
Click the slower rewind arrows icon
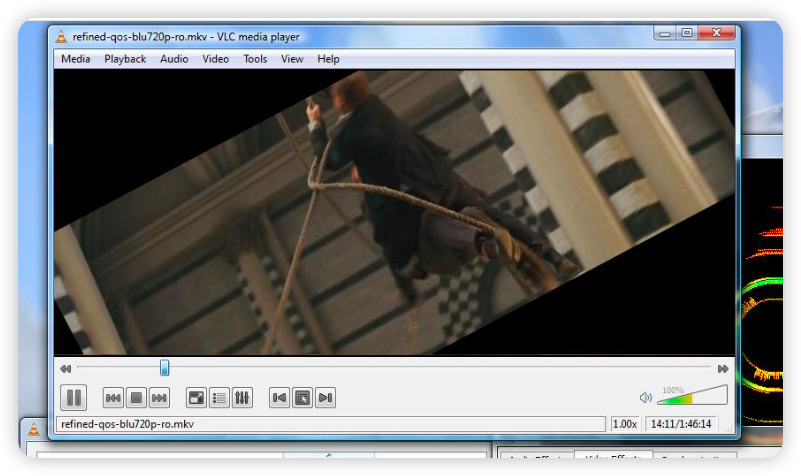(x=65, y=369)
